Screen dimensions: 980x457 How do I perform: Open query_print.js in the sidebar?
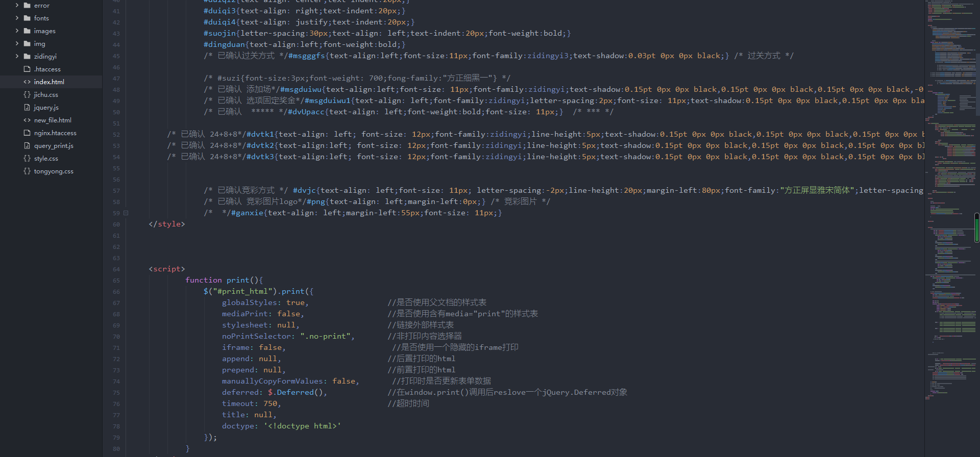pyautogui.click(x=54, y=145)
